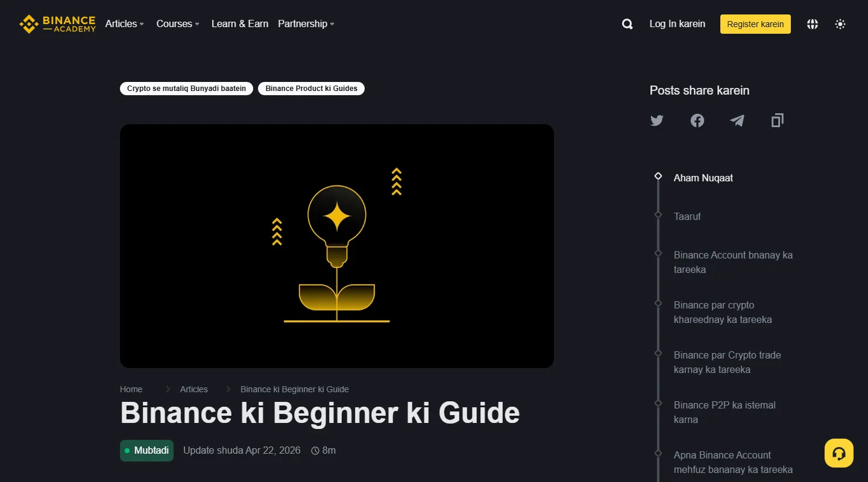
Task: Open the light bulb article cover image
Action: 337,246
